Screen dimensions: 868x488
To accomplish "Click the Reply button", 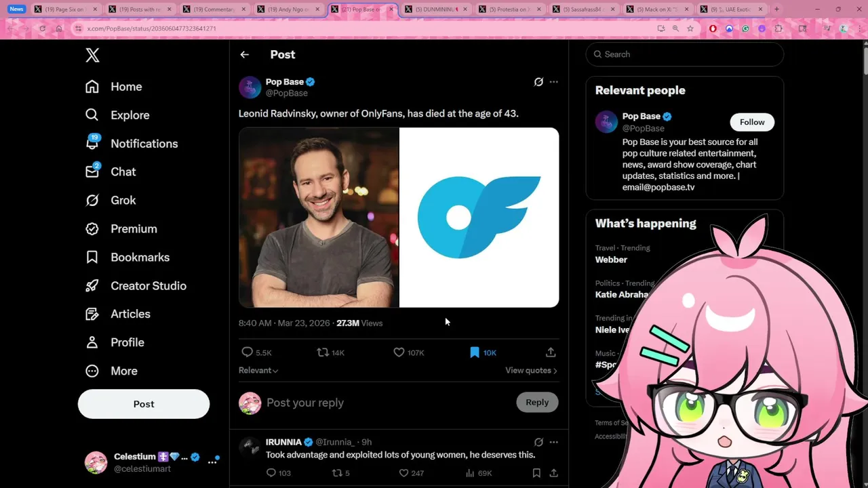I will tap(537, 403).
